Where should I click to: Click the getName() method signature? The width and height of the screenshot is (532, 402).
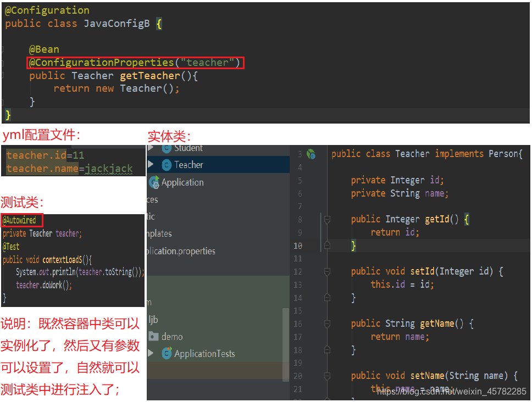tap(407, 323)
